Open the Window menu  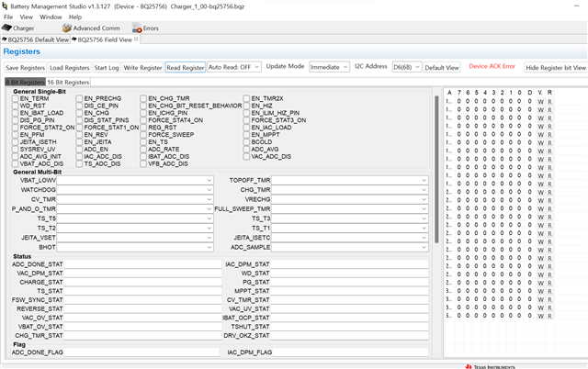(51, 17)
